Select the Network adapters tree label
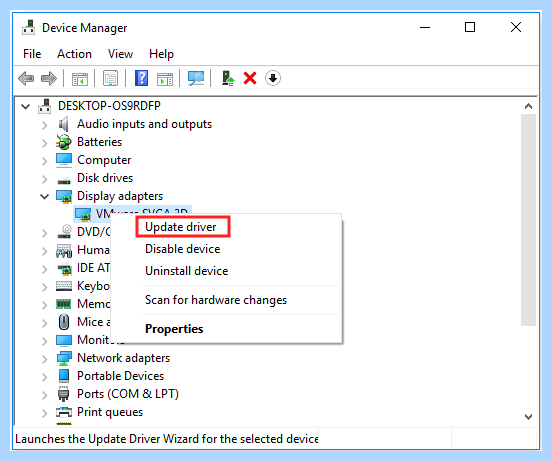Image resolution: width=552 pixels, height=461 pixels. pyautogui.click(x=124, y=358)
